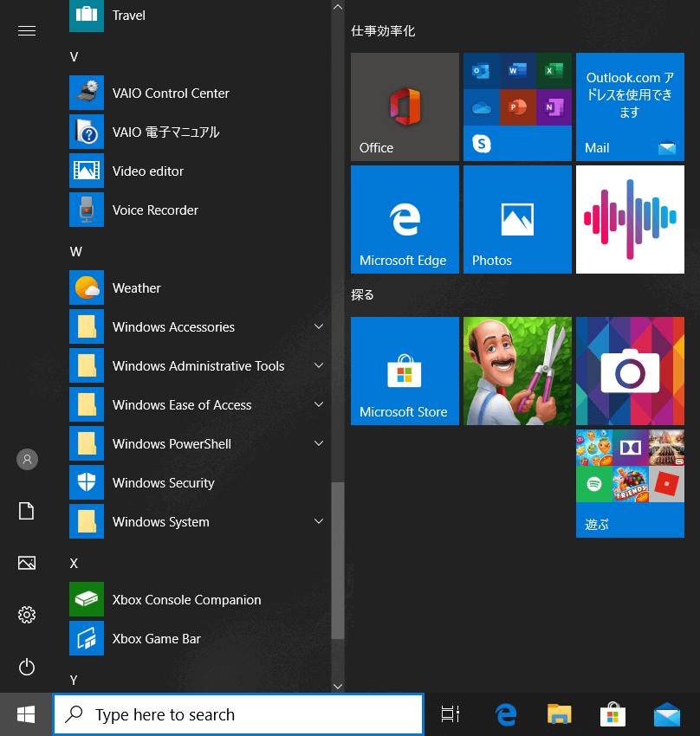
Task: Click the V letter group header
Action: 74,57
